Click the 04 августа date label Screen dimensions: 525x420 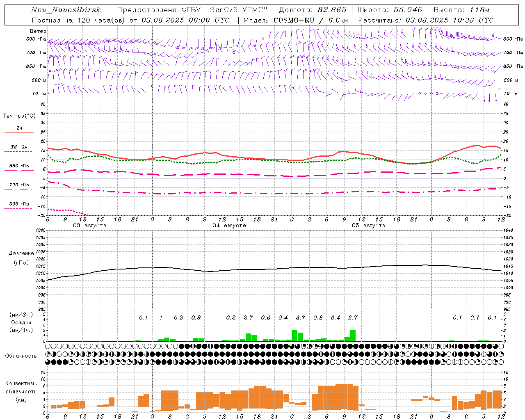pos(229,226)
